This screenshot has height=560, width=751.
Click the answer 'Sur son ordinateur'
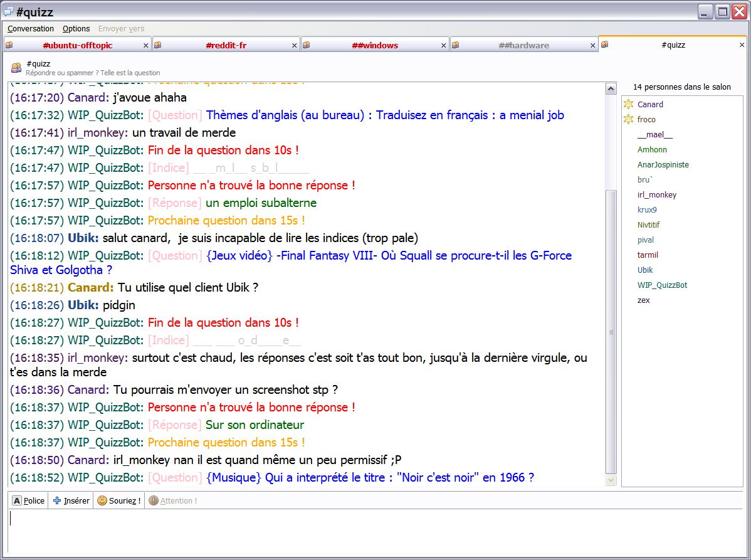[x=255, y=425]
